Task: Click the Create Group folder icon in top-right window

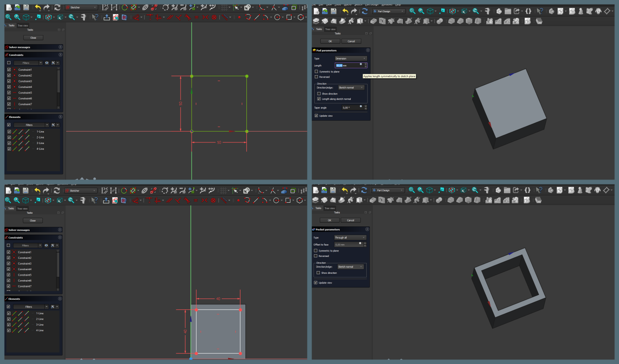Action: [x=508, y=11]
